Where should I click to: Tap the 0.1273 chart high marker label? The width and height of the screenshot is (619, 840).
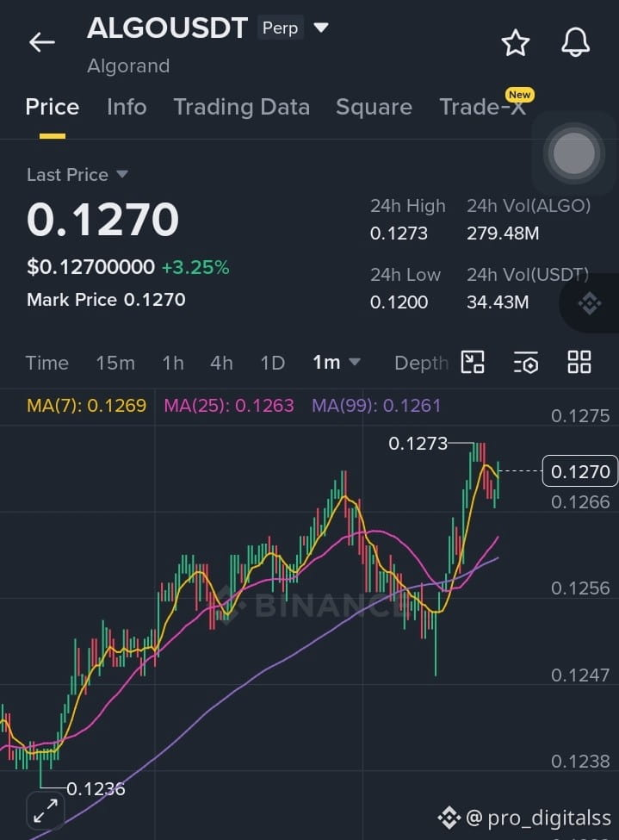tap(418, 443)
